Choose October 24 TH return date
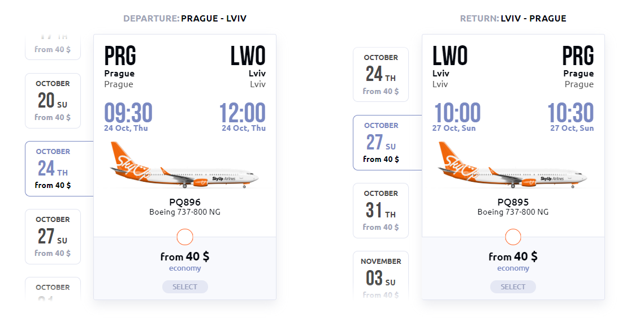This screenshot has width=644, height=325. click(x=381, y=75)
